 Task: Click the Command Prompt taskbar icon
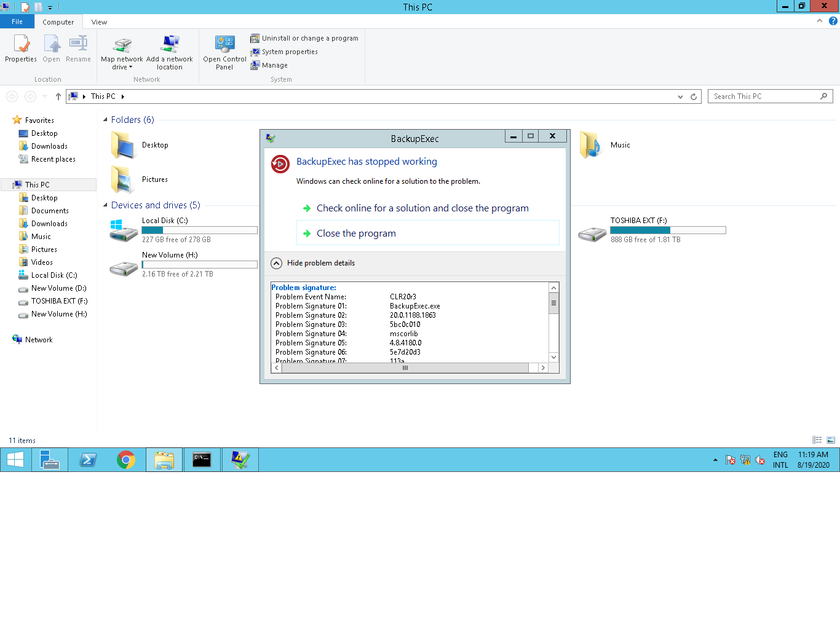pyautogui.click(x=202, y=460)
